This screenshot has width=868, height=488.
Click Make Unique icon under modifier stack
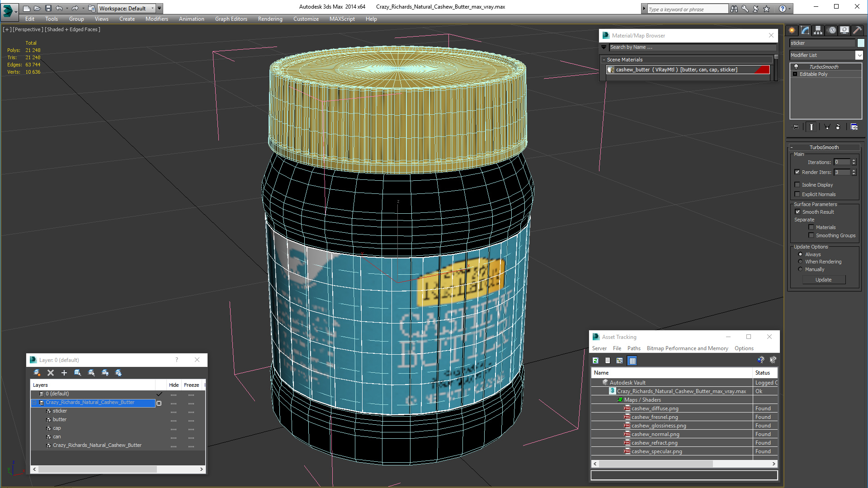tap(827, 127)
